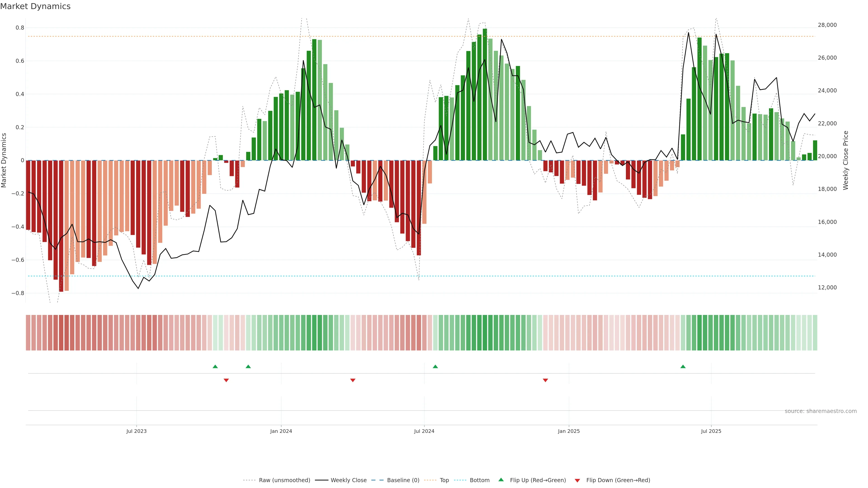
Task: Click the Market Dynamics chart title
Action: (x=35, y=6)
